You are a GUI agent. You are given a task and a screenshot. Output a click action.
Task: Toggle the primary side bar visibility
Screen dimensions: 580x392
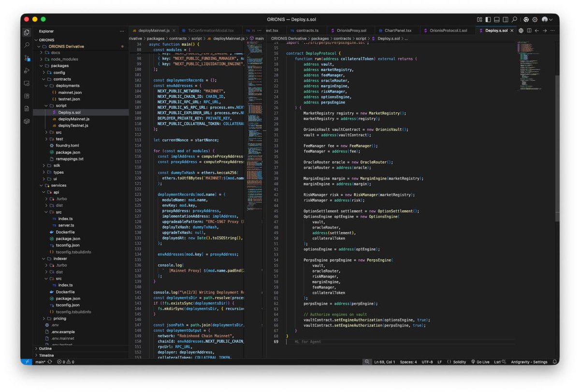[x=488, y=19]
